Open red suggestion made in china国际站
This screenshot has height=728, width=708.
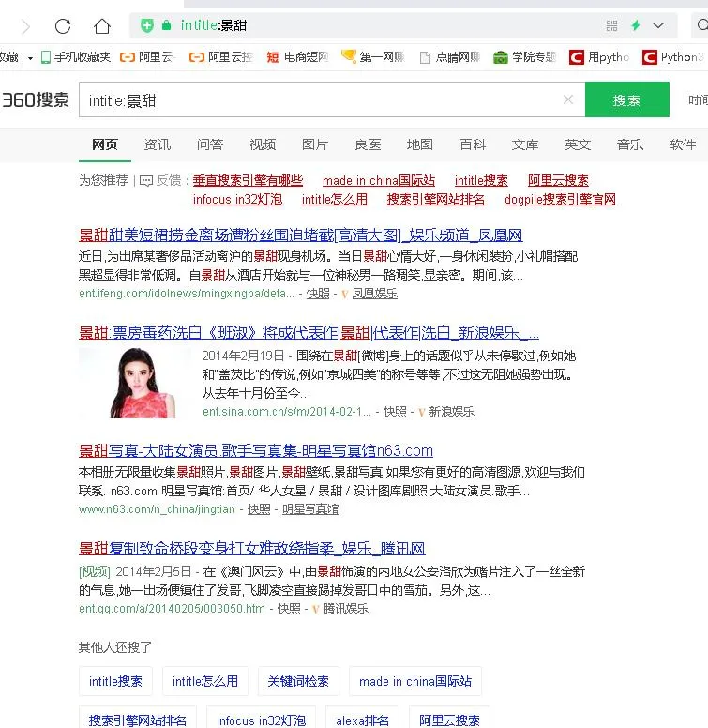point(379,180)
